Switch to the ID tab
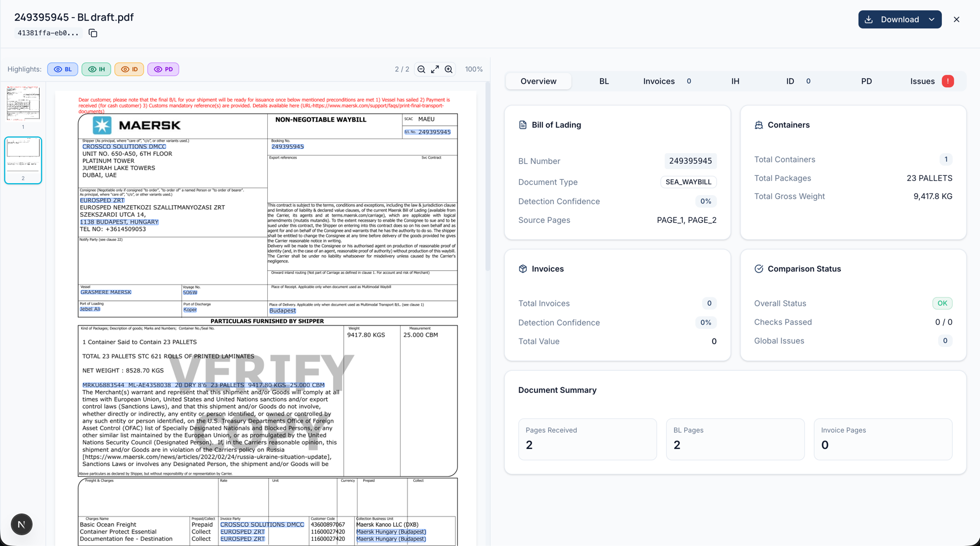 [798, 81]
